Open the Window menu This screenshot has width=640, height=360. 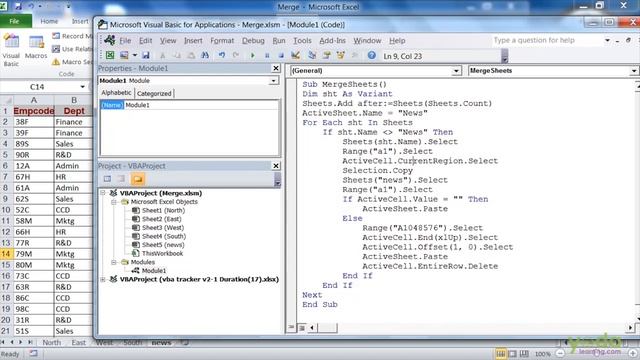[x=367, y=40]
